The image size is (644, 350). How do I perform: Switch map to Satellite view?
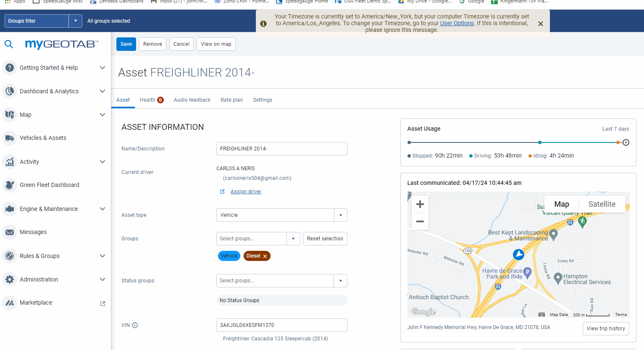[602, 204]
